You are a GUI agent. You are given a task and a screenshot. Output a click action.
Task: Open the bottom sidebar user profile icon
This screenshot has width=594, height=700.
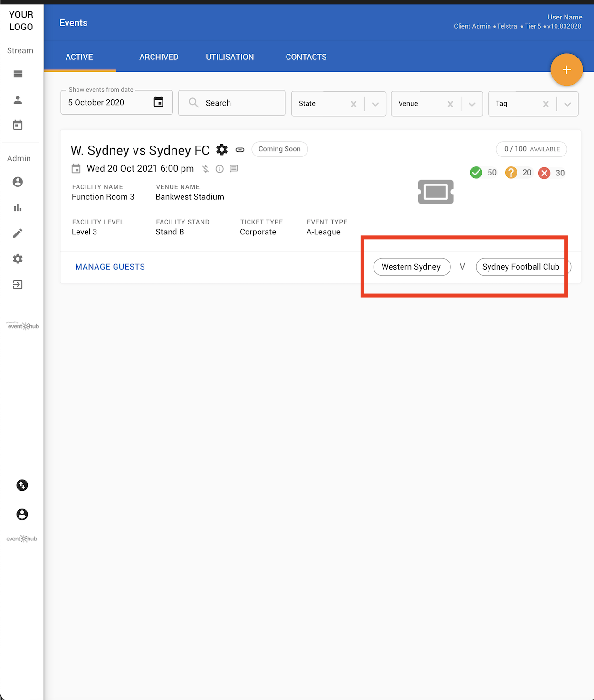(22, 514)
